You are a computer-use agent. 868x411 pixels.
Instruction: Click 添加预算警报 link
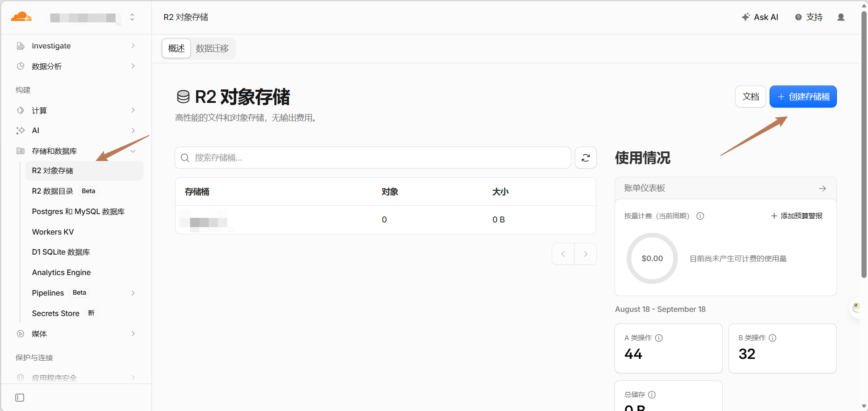pos(797,216)
